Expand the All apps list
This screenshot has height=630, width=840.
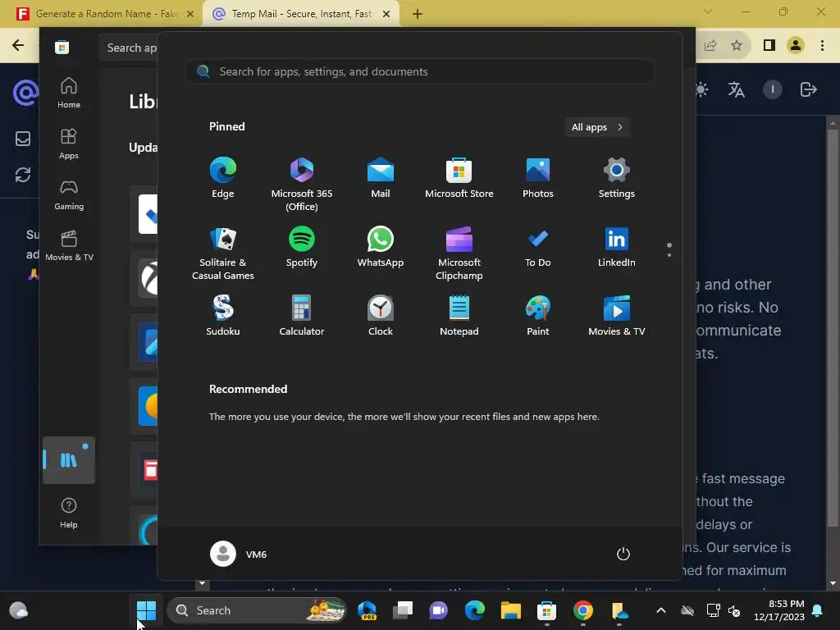click(x=597, y=127)
